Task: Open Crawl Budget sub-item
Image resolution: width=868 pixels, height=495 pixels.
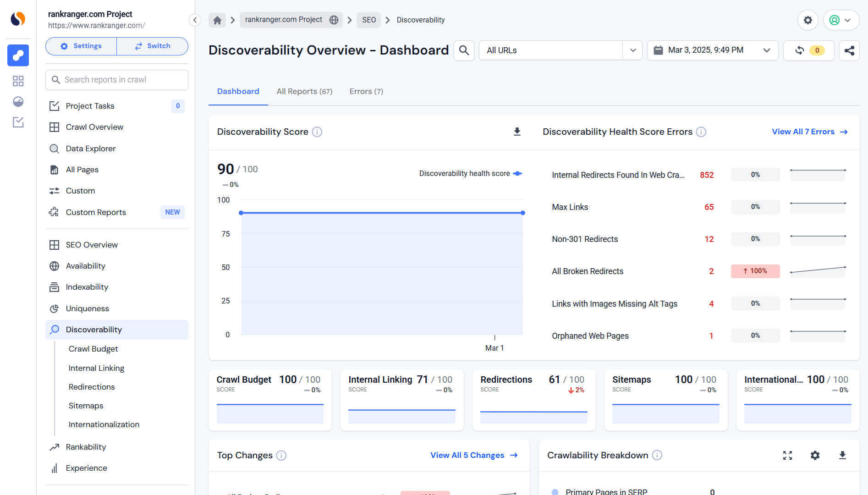Action: point(93,349)
